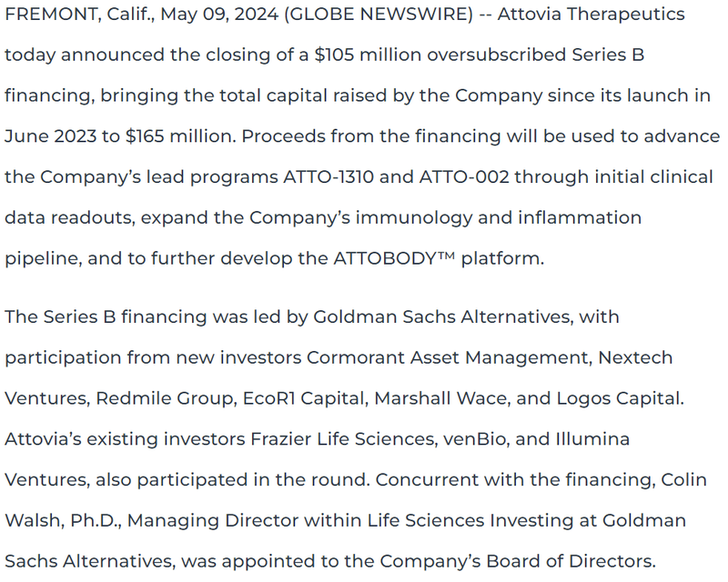Click the "June 2023" launch date
This screenshot has height=582, width=728.
click(x=49, y=136)
